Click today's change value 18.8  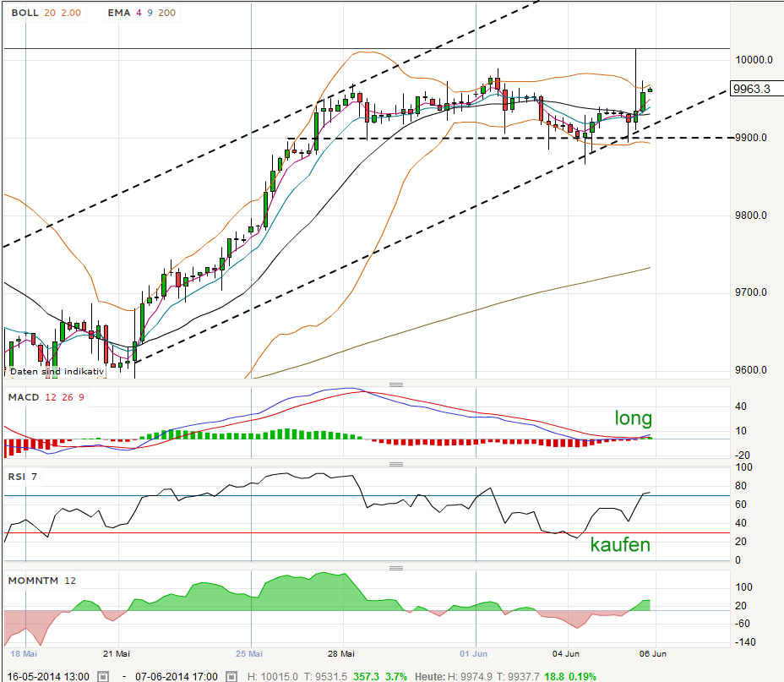click(x=554, y=676)
